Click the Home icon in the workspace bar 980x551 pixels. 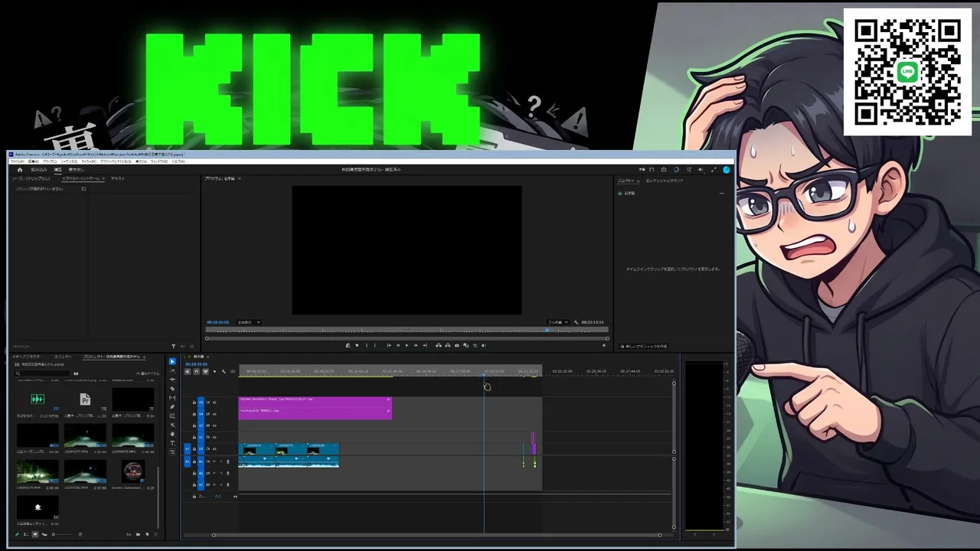point(20,169)
